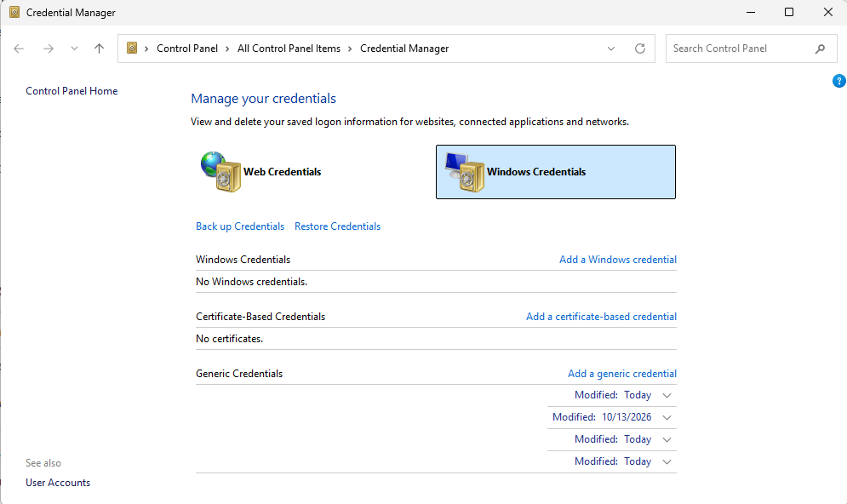Go up one level with the up arrow

99,49
